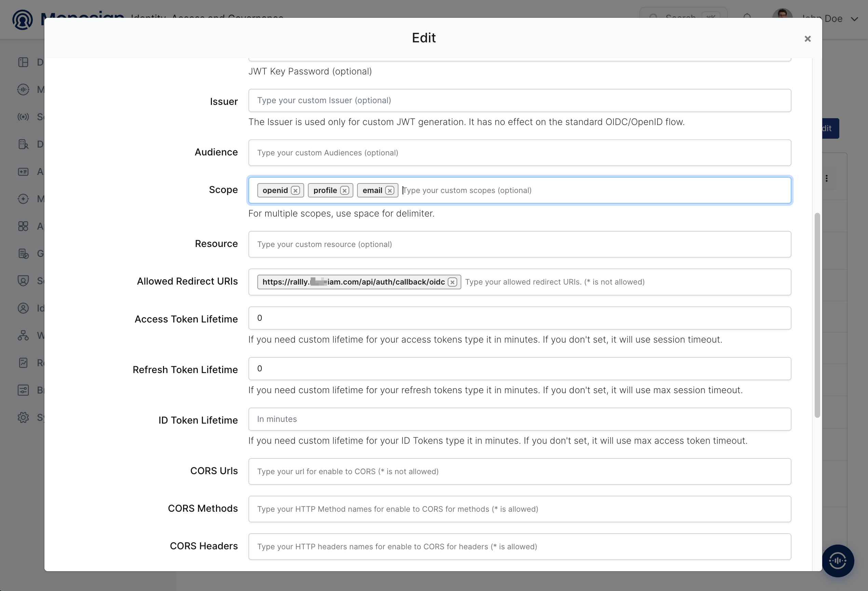The height and width of the screenshot is (591, 868).
Task: Focus the ID Token Lifetime field
Action: coord(519,419)
